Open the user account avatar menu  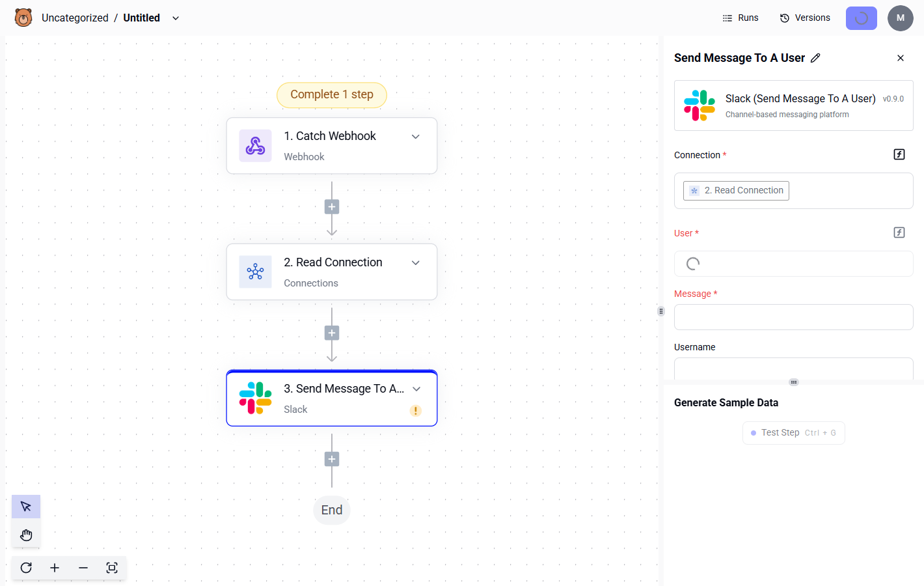coord(901,18)
